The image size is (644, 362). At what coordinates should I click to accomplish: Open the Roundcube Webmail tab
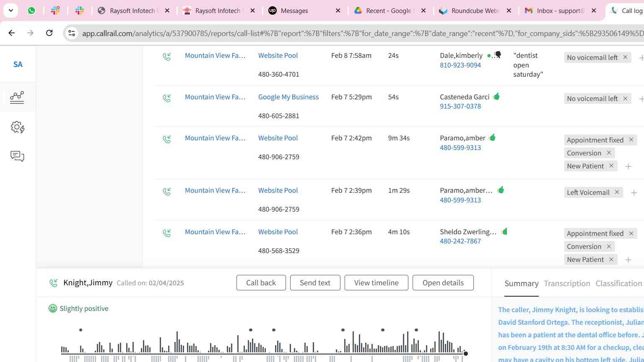(x=475, y=10)
